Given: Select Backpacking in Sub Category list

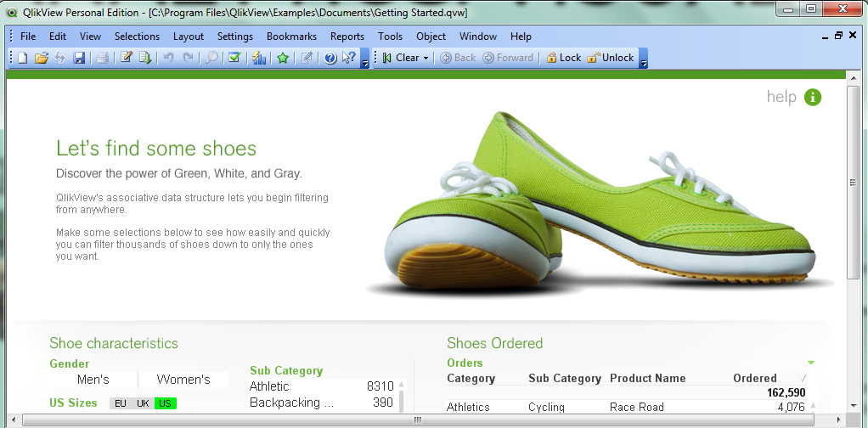Looking at the screenshot, I should [x=322, y=403].
